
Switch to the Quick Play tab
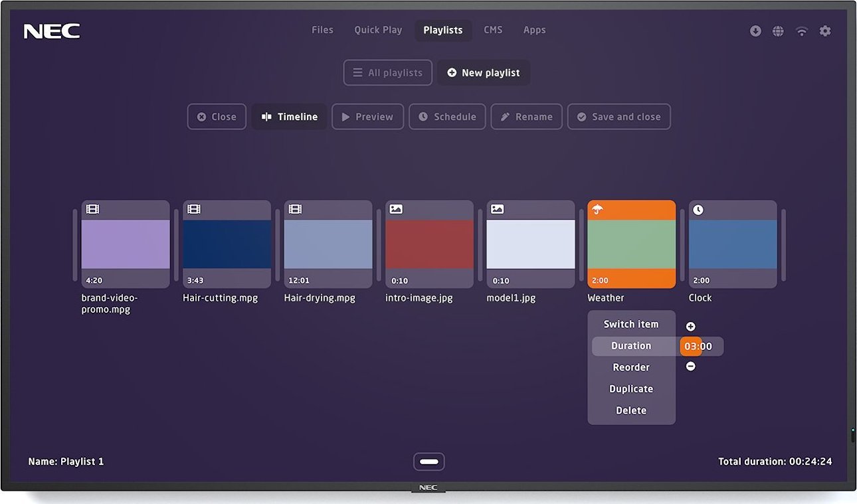tap(378, 30)
